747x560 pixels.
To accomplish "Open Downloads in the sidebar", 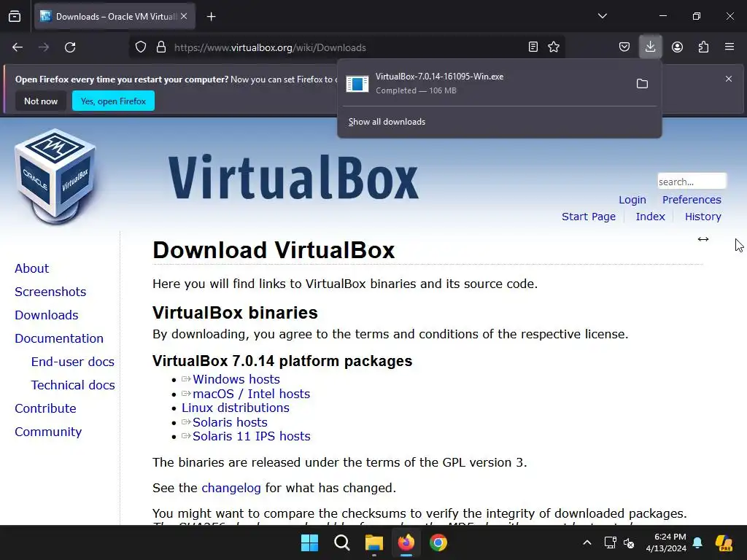I will pyautogui.click(x=46, y=315).
